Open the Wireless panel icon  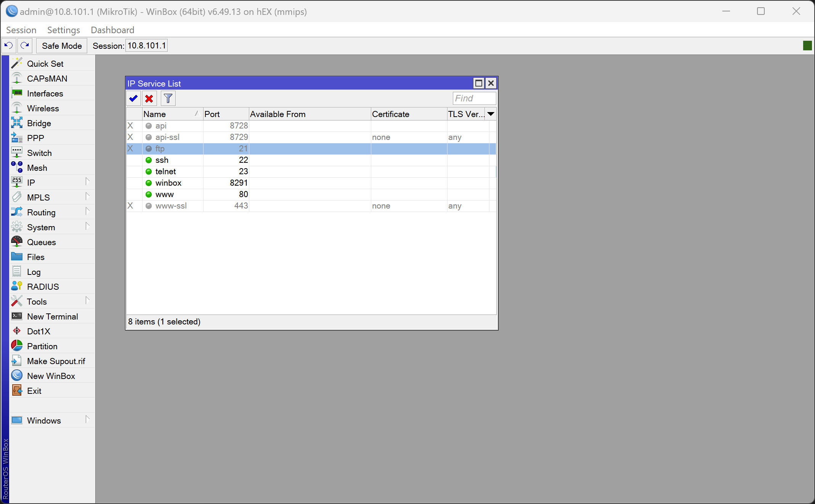click(x=17, y=108)
